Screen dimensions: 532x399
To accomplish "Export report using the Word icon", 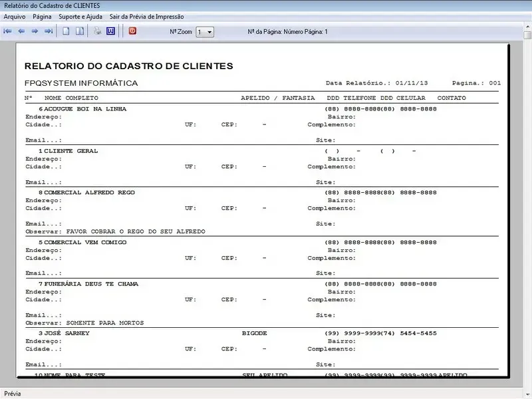I will point(110,31).
